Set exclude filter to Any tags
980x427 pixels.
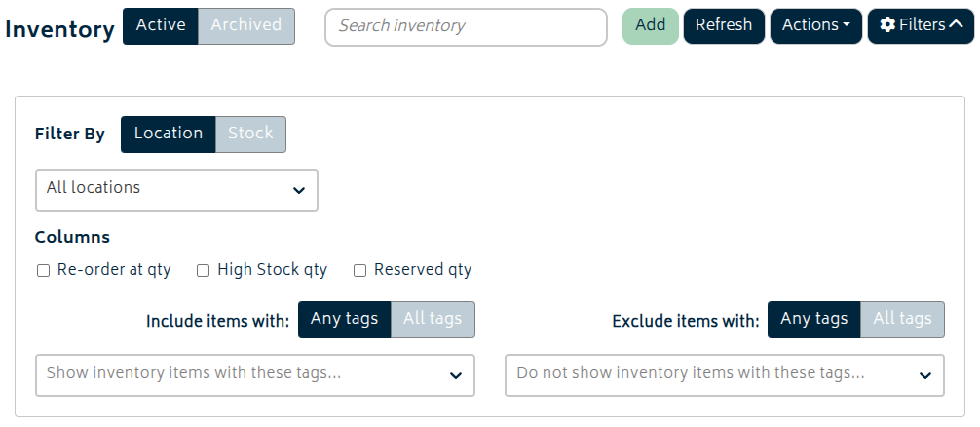coord(814,320)
